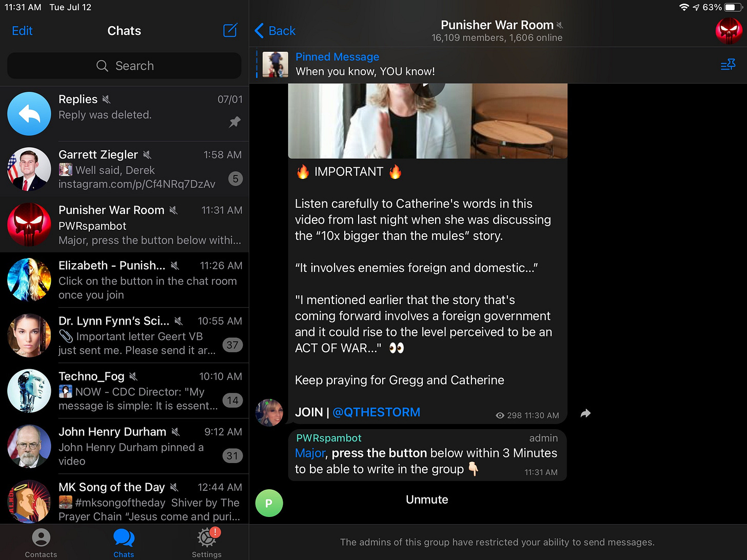Open the @QTHESTORM channel link
Image resolution: width=747 pixels, height=560 pixels.
click(x=376, y=412)
